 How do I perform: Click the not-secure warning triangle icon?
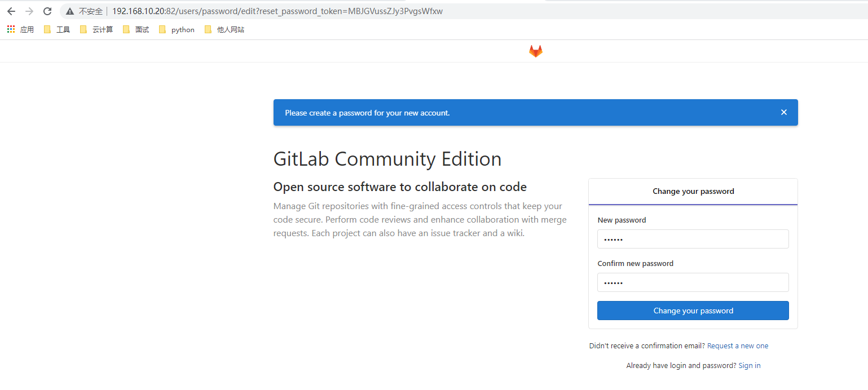tap(70, 11)
